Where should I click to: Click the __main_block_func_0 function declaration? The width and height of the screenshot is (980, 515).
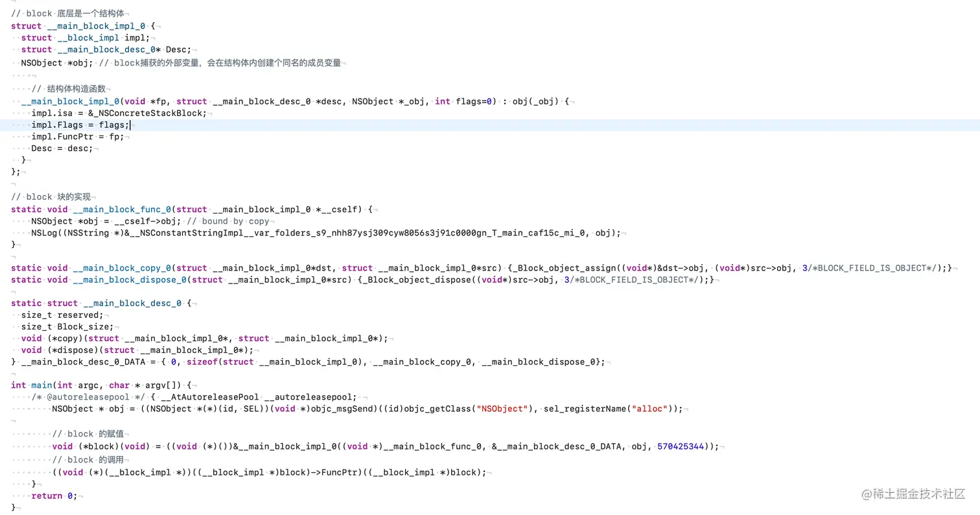[192, 210]
